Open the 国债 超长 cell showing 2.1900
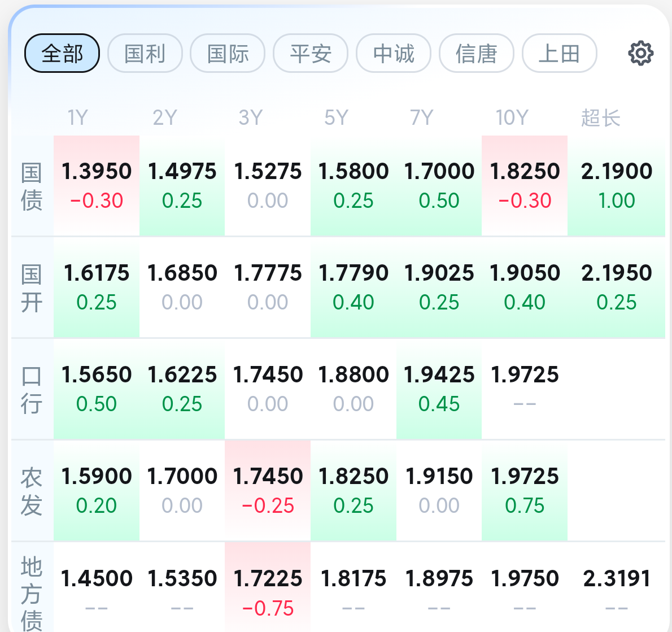The image size is (672, 632). coord(616,185)
